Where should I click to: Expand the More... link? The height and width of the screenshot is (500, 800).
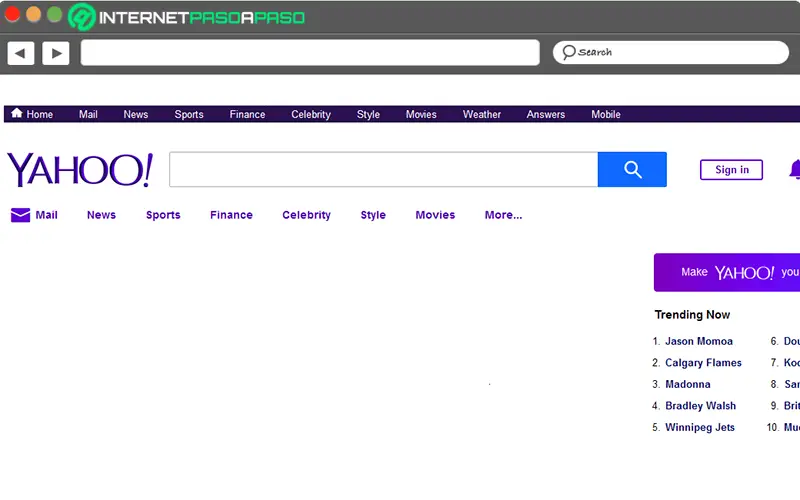click(x=504, y=215)
